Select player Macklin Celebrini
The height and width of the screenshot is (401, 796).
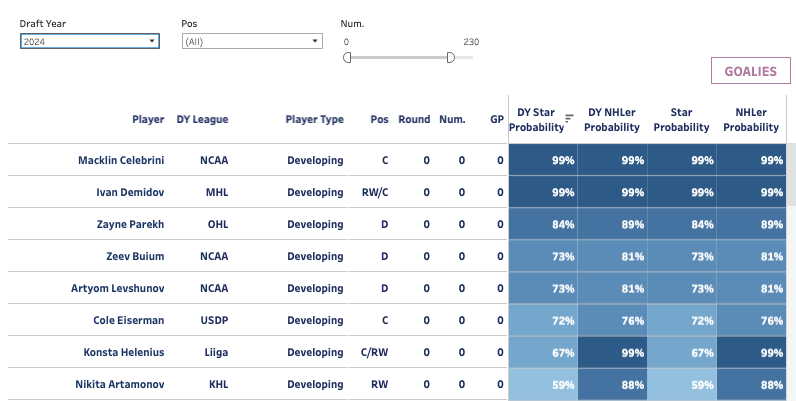[121, 160]
